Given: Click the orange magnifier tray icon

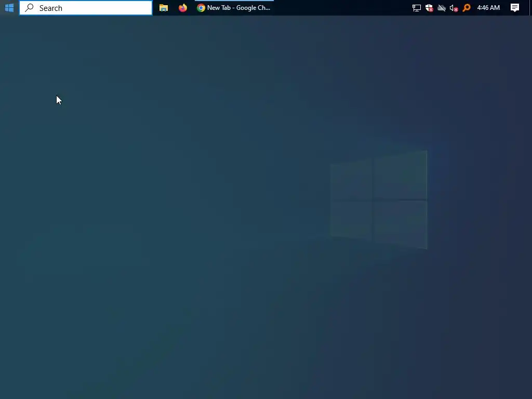Looking at the screenshot, I should tap(467, 8).
